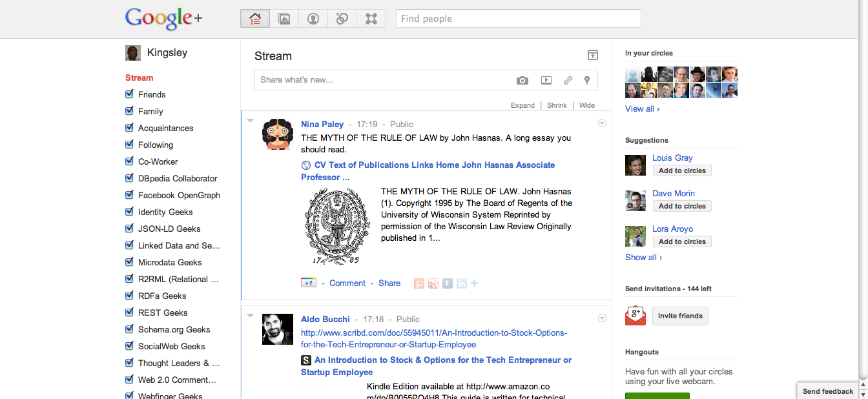Screen dimensions: 868x399
Task: Disable the JSON-LD Geeks checkbox
Action: pos(130,229)
